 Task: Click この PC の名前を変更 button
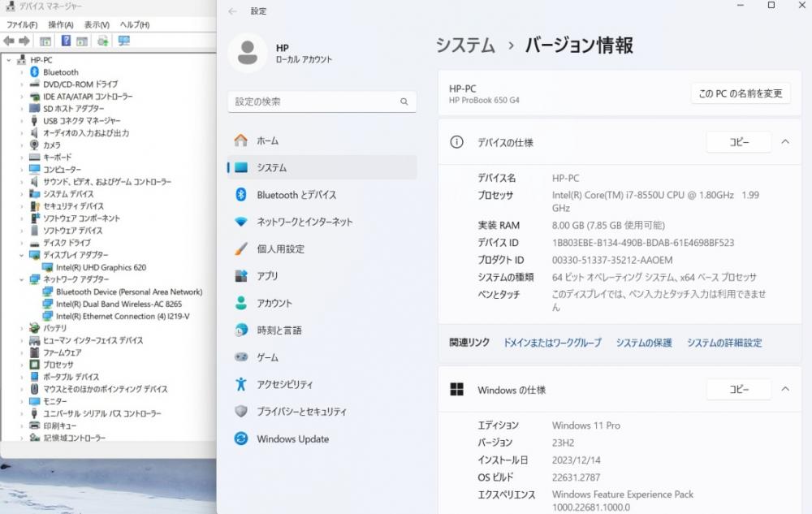click(x=741, y=93)
